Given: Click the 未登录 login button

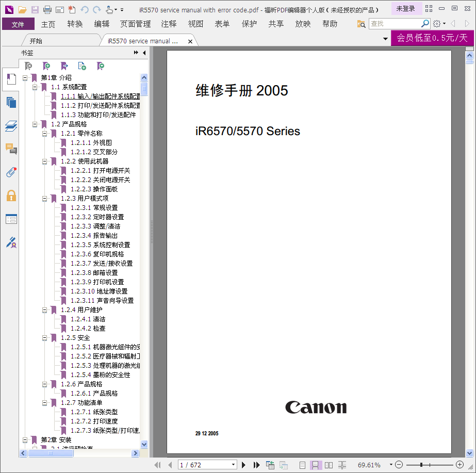Looking at the screenshot, I should (406, 9).
